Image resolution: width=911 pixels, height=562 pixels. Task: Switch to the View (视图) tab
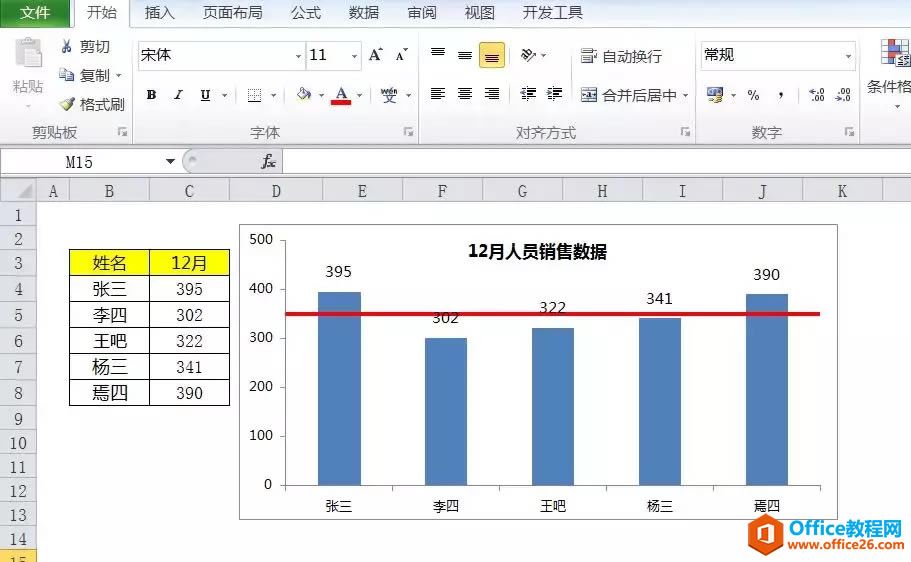479,13
